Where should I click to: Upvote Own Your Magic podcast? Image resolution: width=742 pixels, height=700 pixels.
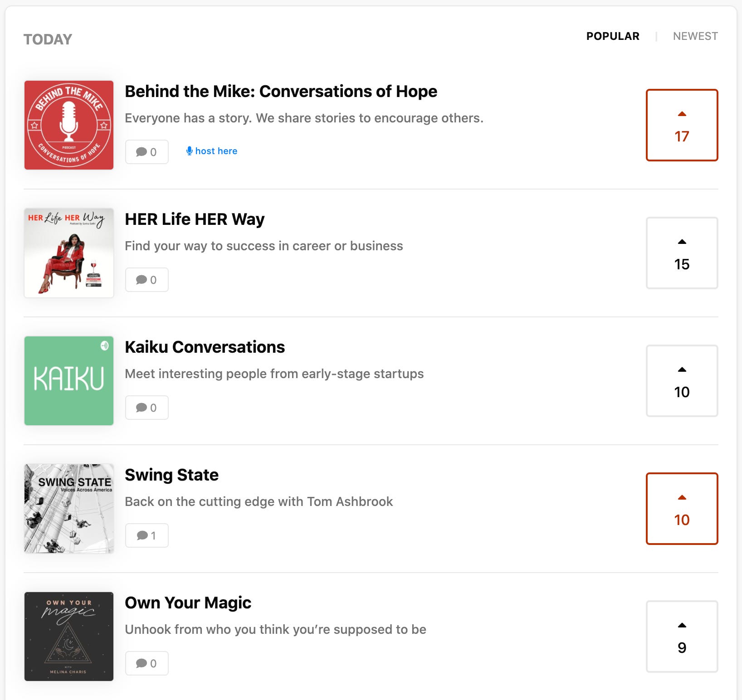682,637
